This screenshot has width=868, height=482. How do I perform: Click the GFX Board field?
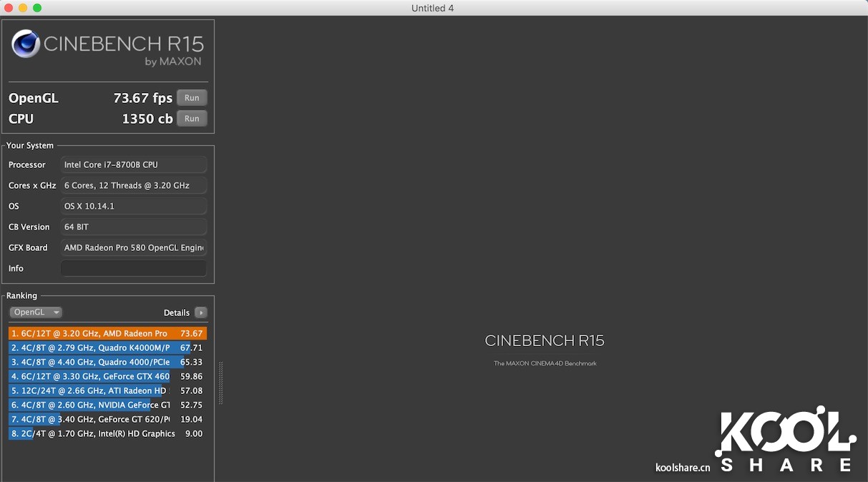(134, 247)
